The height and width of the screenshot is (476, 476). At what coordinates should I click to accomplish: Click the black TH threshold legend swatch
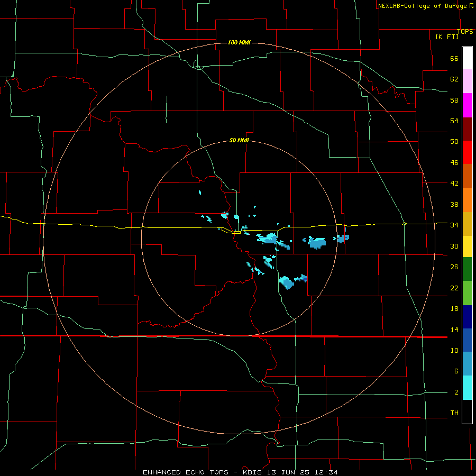coord(467,411)
